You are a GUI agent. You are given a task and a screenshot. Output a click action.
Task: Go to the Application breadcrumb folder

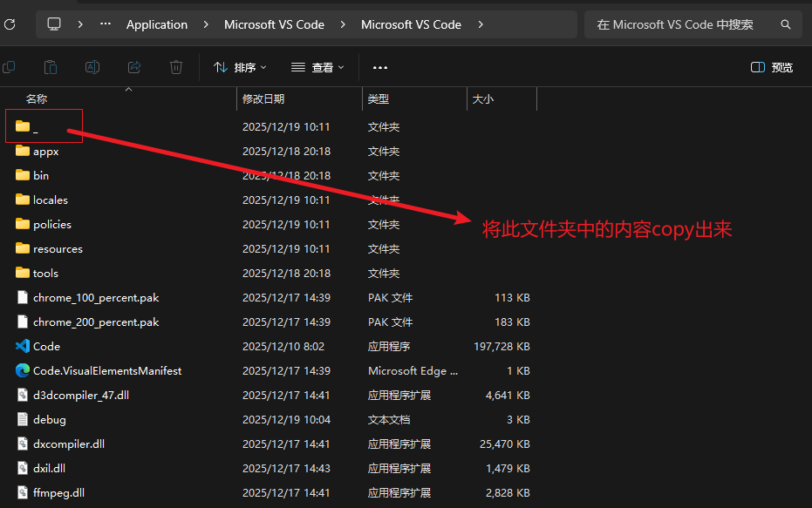157,24
